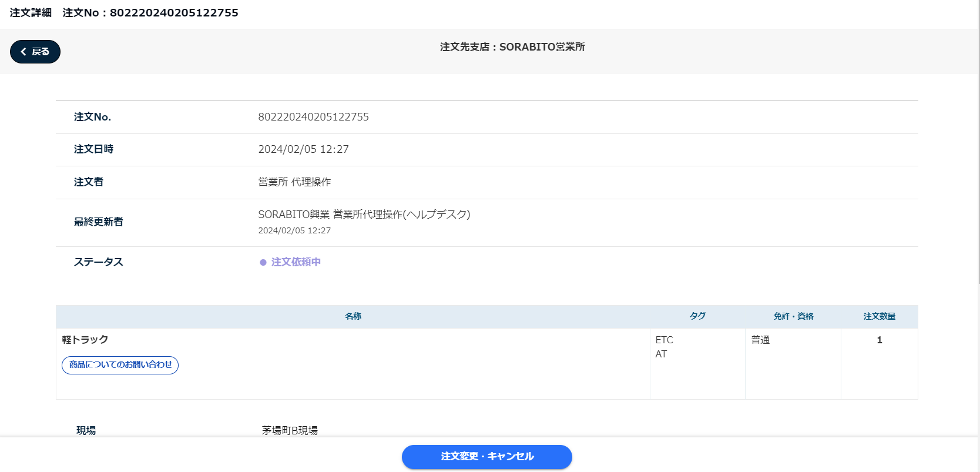Click the vertical scrollbar on right edge
Image resolution: width=980 pixels, height=472 pixels.
(978, 141)
